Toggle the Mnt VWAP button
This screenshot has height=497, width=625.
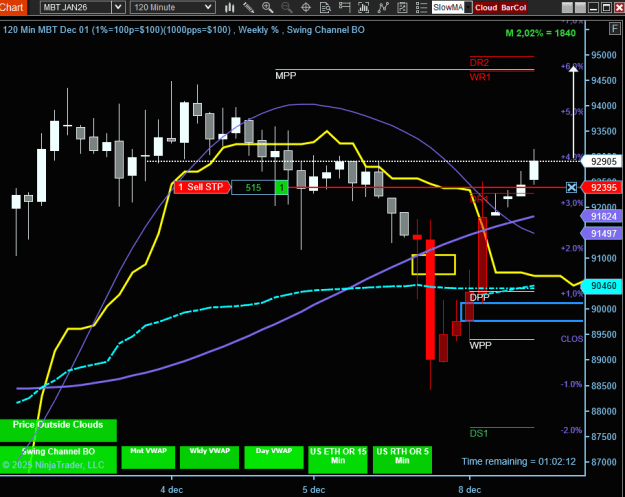[x=148, y=457]
